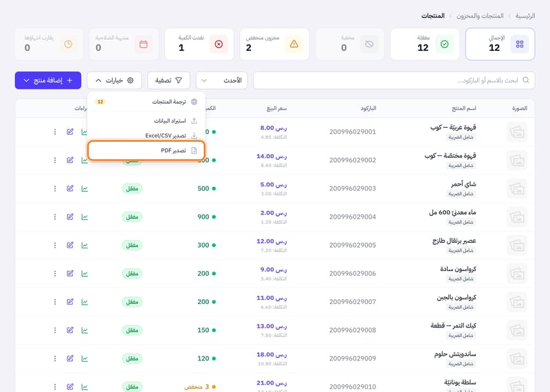
Task: Select the تصدير PDF menu option
Action: [146, 151]
